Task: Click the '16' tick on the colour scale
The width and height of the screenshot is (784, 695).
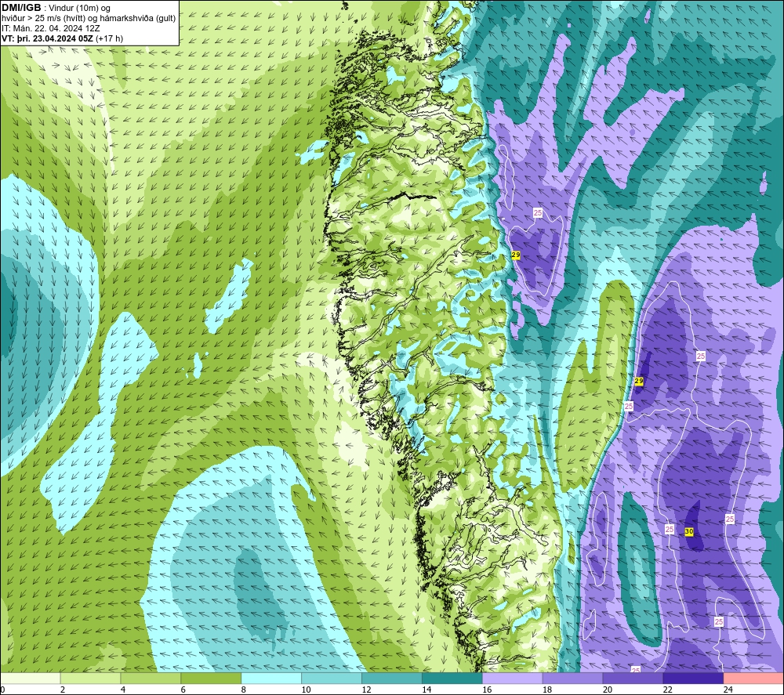Action: [x=487, y=690]
